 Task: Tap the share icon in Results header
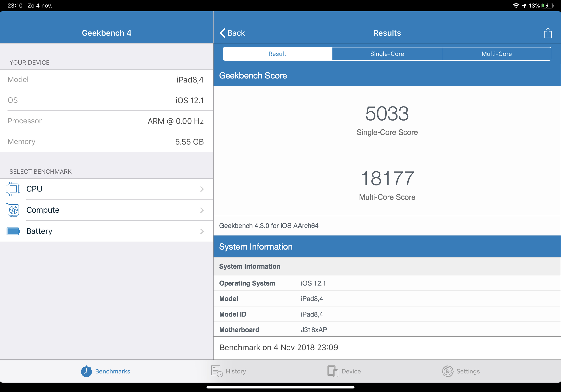click(x=548, y=33)
